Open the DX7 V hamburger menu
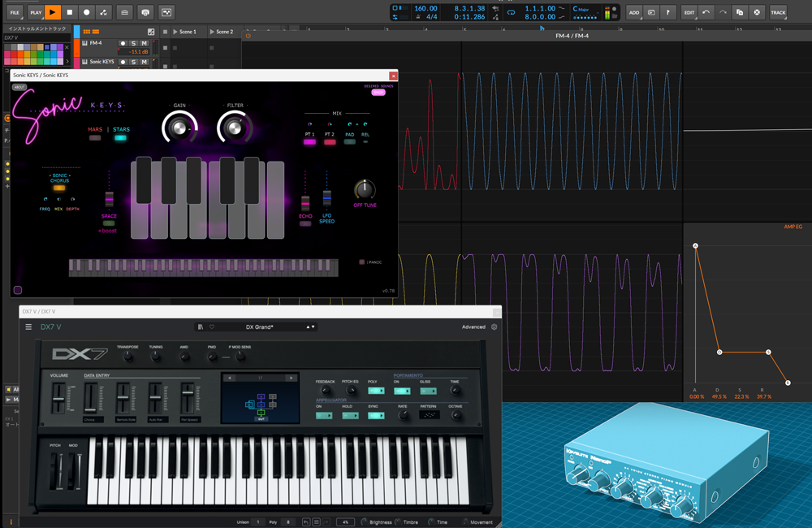Image resolution: width=812 pixels, height=528 pixels. tap(28, 327)
